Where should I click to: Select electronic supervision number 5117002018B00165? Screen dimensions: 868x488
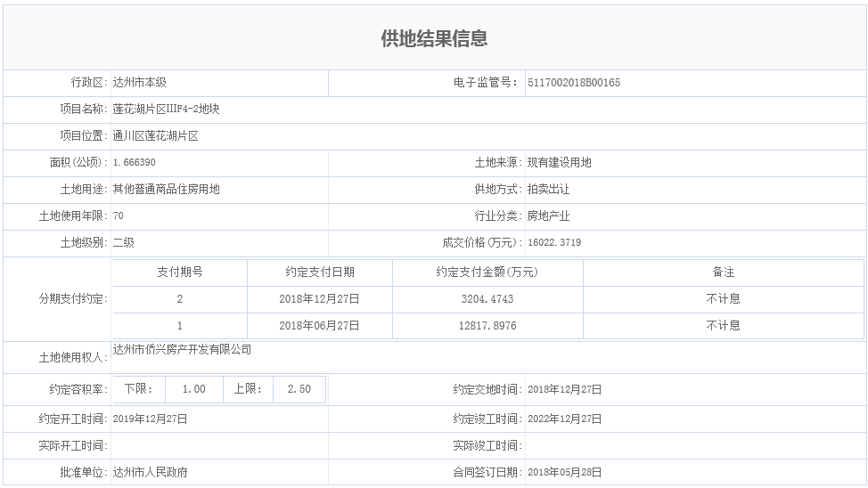pyautogui.click(x=574, y=83)
